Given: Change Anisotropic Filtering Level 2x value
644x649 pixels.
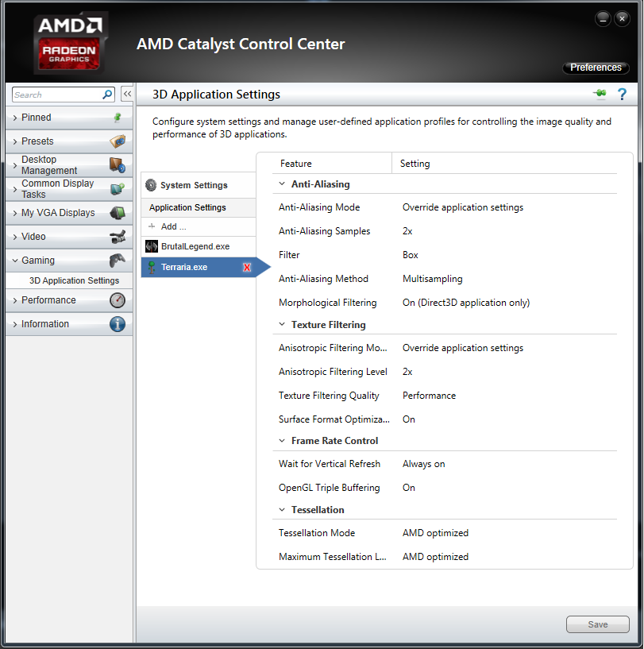Looking at the screenshot, I should point(407,372).
